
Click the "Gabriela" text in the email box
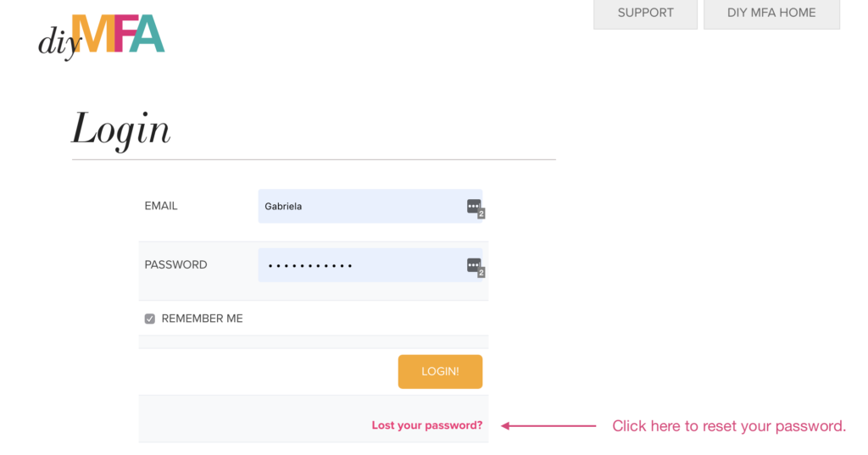[x=283, y=206]
